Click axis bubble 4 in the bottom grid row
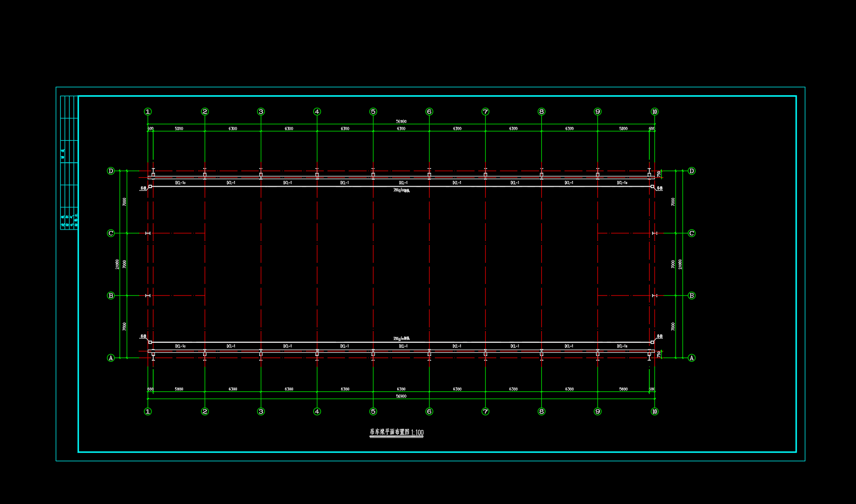This screenshot has width=856, height=504. click(x=317, y=411)
